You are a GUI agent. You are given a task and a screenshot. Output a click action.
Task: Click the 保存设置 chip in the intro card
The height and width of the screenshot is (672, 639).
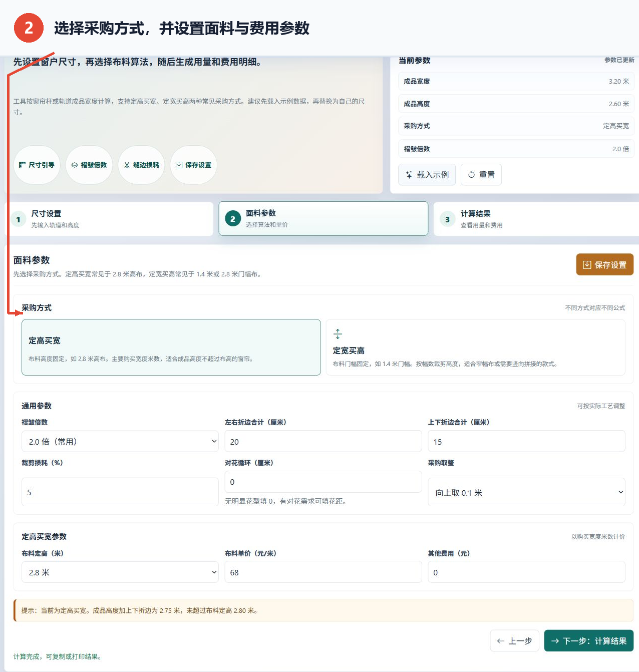click(194, 165)
